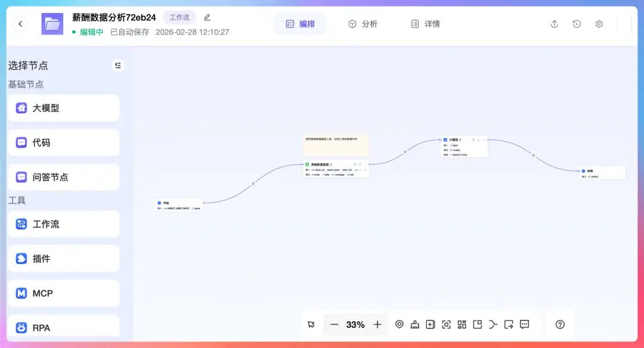Zoom in with the plus button
The width and height of the screenshot is (644, 348).
pos(377,324)
